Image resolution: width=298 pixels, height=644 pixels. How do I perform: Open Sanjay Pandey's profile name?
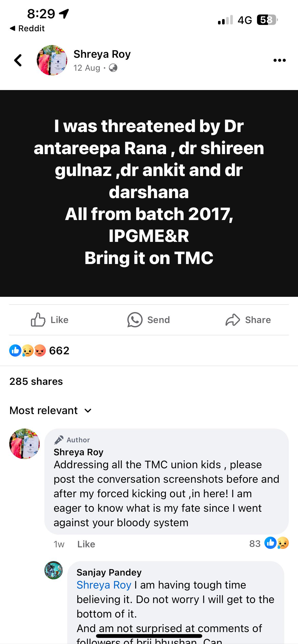tap(109, 572)
